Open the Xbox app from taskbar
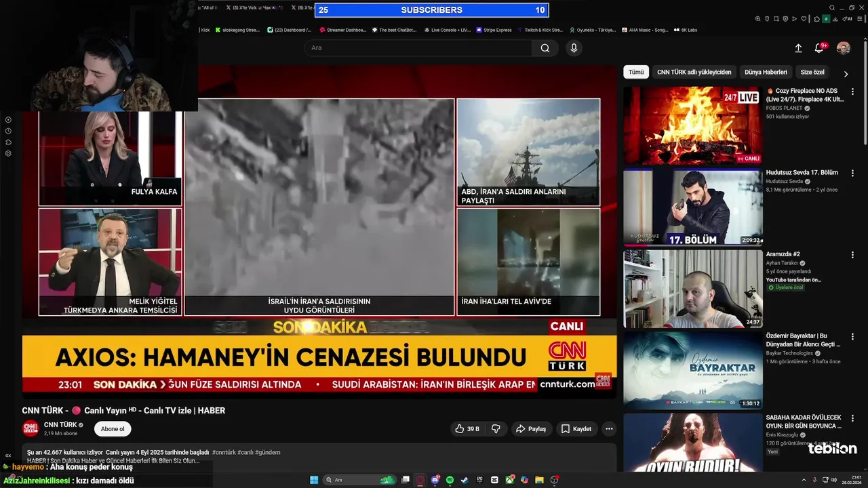Viewport: 868px width, 488px height. click(x=509, y=480)
